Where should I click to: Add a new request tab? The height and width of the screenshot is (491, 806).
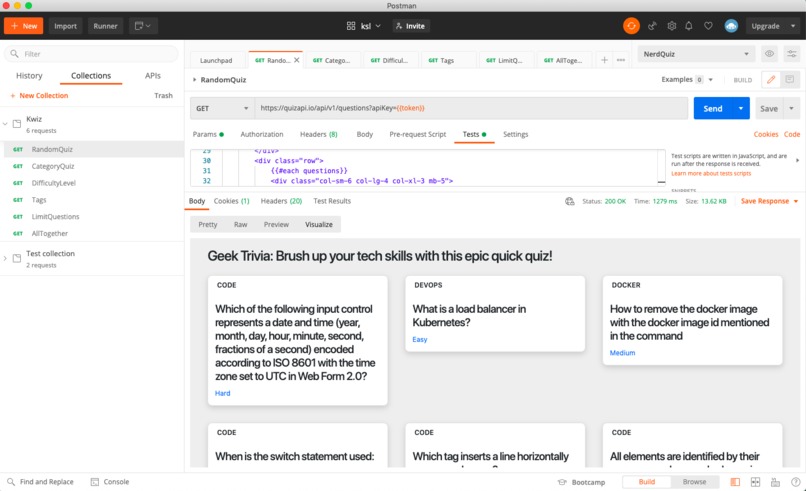click(604, 60)
